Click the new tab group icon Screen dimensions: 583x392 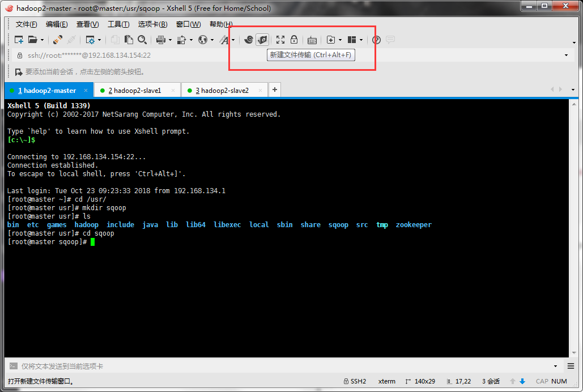pyautogui.click(x=330, y=40)
